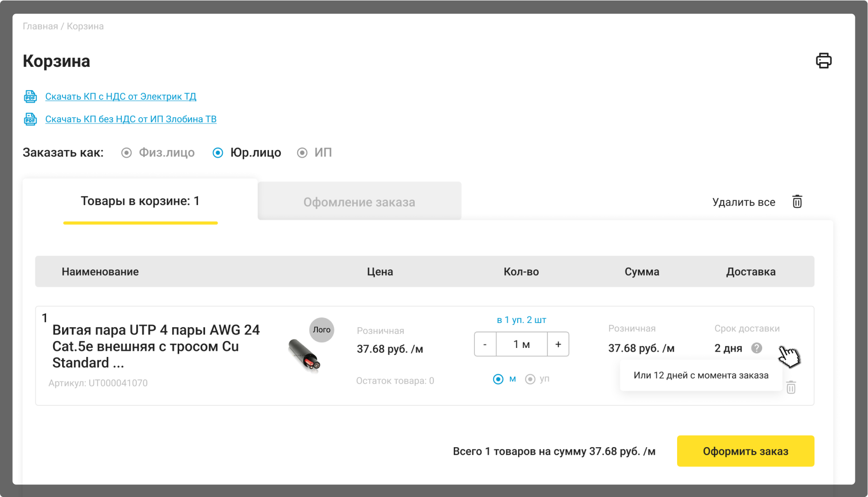
Task: Choose ИП as ordering type
Action: click(302, 153)
